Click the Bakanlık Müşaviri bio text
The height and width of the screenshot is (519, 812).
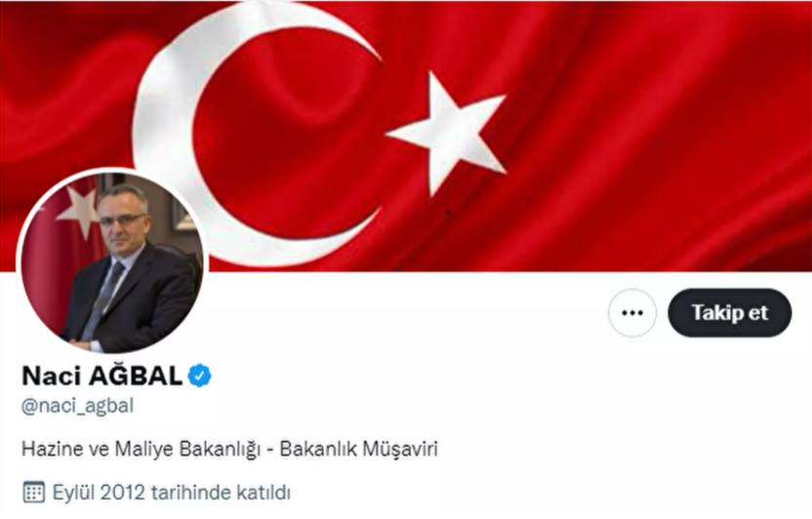358,449
